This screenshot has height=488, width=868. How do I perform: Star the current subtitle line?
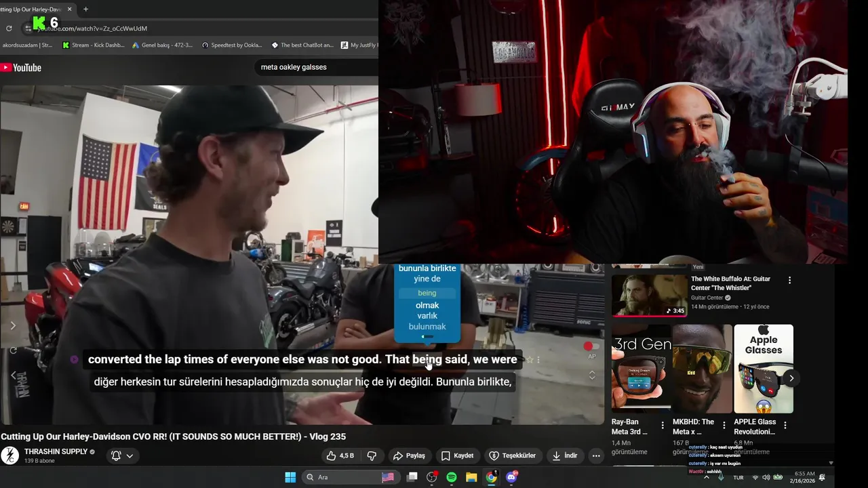(529, 360)
